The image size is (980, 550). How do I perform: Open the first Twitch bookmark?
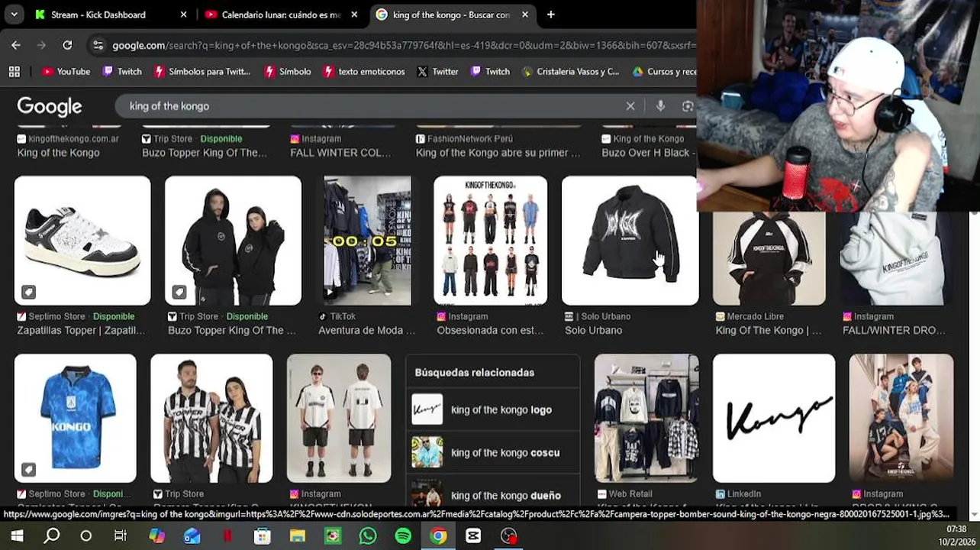(x=122, y=71)
